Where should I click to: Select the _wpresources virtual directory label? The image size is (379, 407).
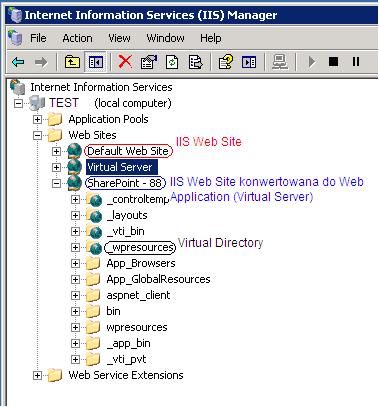(140, 247)
